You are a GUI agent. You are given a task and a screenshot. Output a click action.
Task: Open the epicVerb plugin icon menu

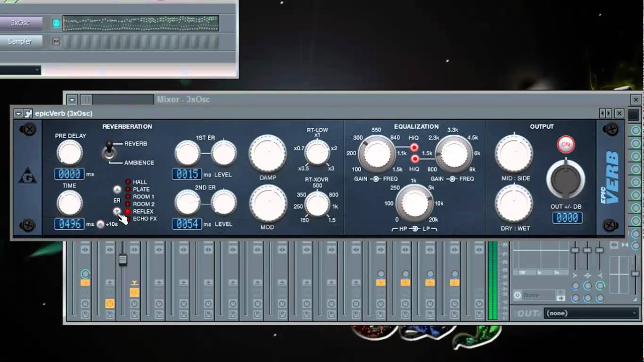point(28,114)
